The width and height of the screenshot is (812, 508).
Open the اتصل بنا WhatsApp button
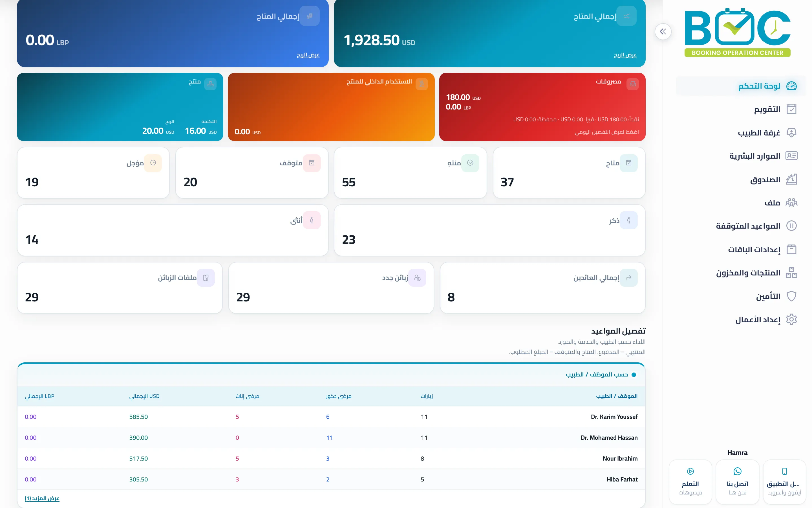click(x=737, y=482)
